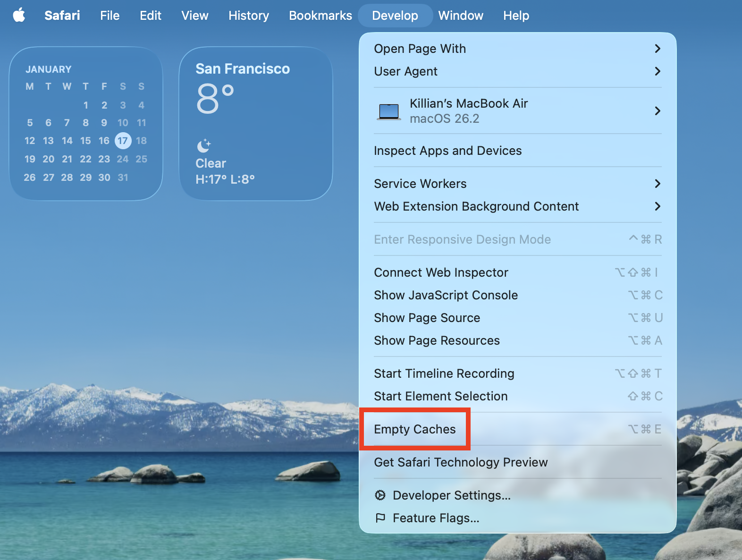Click the moon weather icon in widget
The width and height of the screenshot is (742, 560).
click(203, 145)
